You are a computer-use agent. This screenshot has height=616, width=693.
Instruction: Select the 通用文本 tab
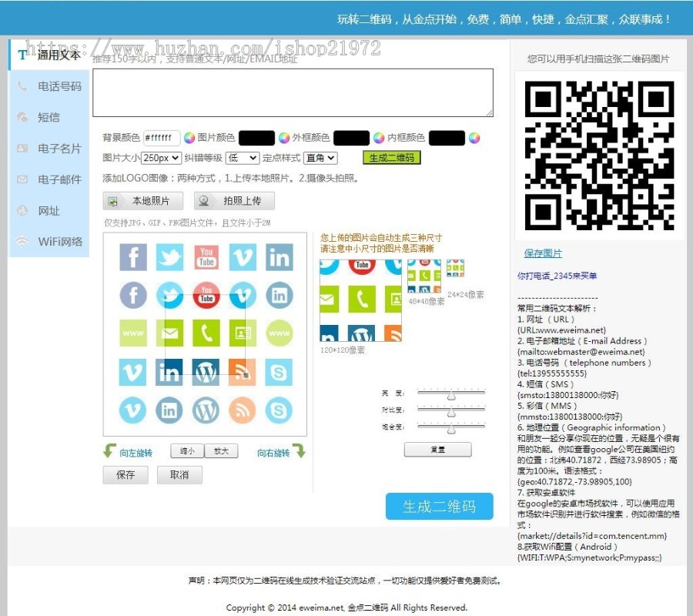(49, 55)
